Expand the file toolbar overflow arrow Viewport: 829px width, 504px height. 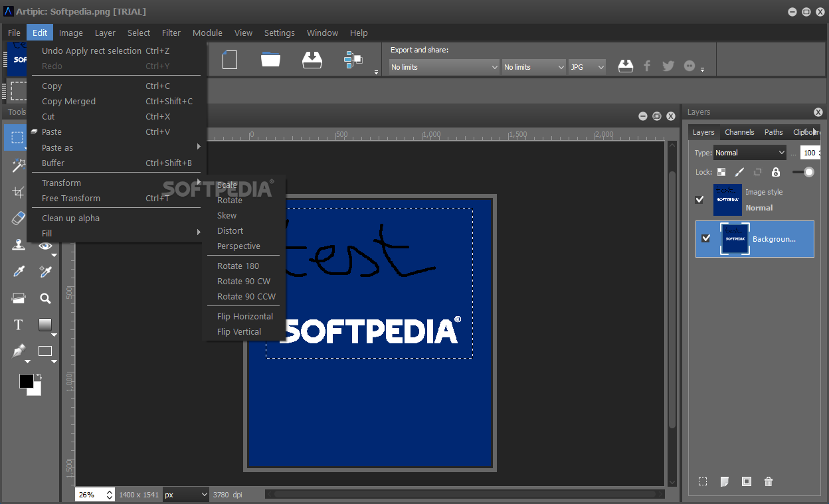coord(376,72)
